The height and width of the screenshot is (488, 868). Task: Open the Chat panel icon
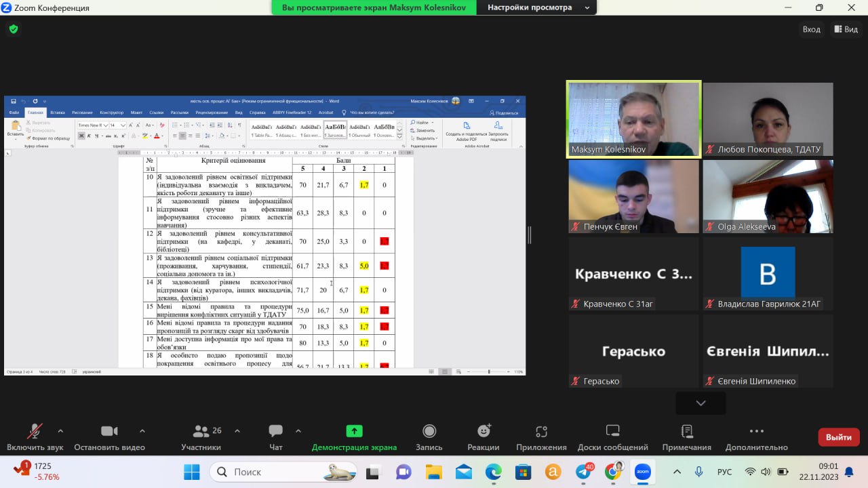(x=275, y=432)
